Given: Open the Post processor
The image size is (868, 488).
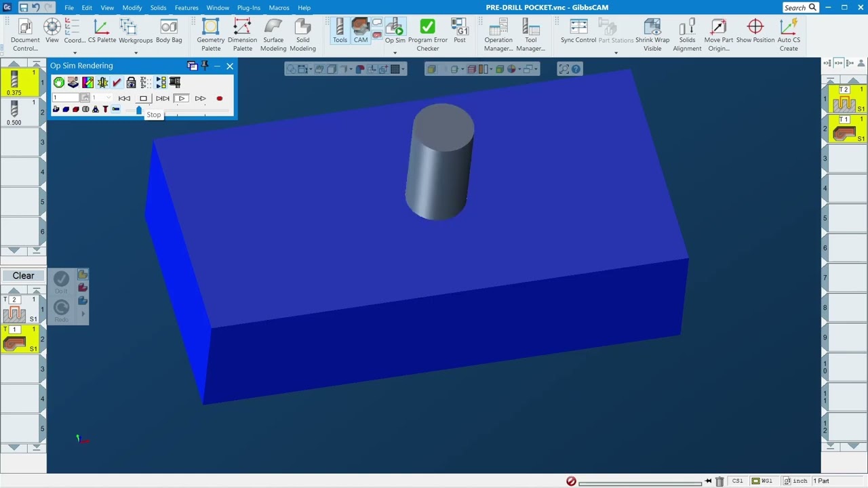Looking at the screenshot, I should coord(460,31).
